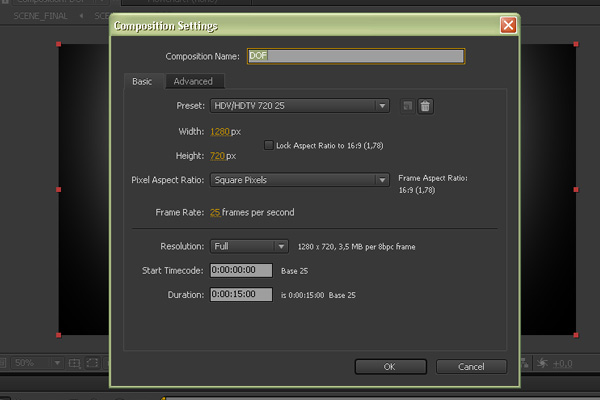This screenshot has height=400, width=600.
Task: Click the OK button
Action: [x=390, y=367]
